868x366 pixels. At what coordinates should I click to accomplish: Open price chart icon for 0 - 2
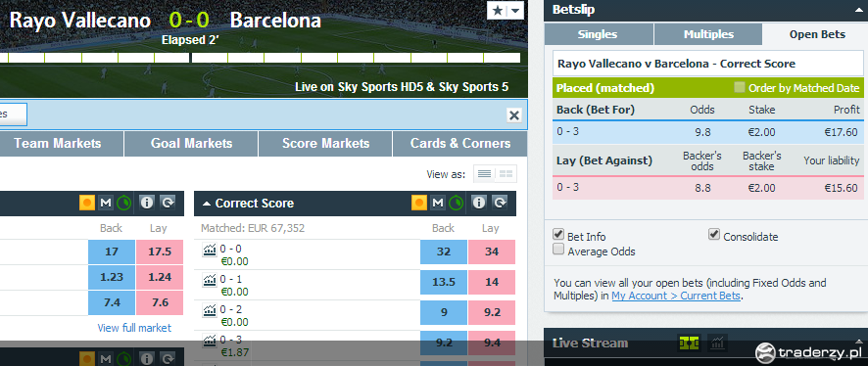tap(210, 310)
